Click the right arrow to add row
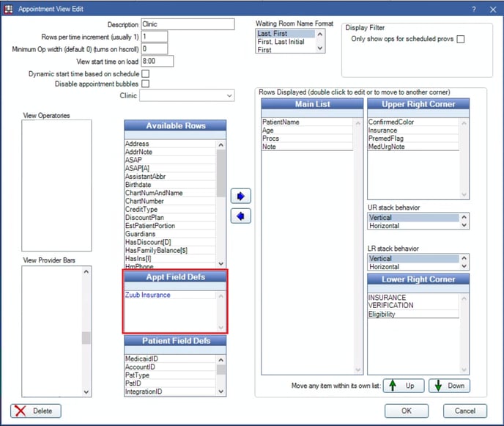 [240, 197]
